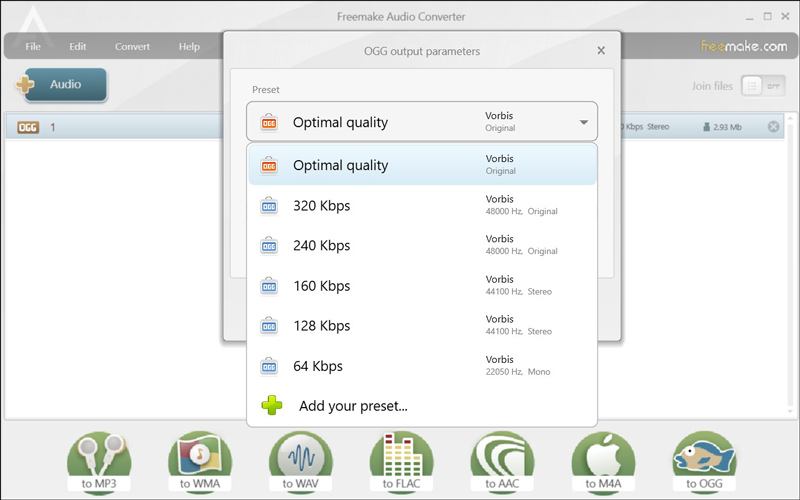Click the to OGG fish icon
800x500 pixels.
704,461
